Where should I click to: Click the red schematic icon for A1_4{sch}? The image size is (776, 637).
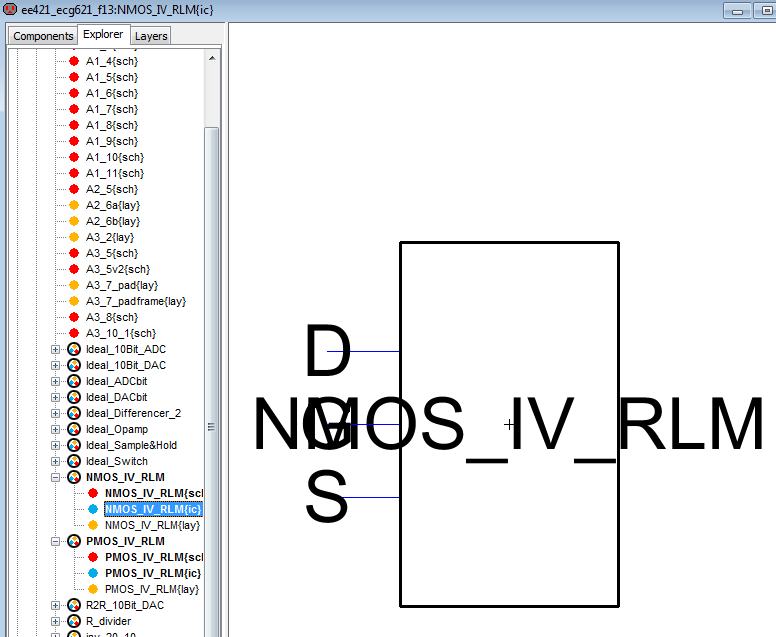tap(74, 61)
